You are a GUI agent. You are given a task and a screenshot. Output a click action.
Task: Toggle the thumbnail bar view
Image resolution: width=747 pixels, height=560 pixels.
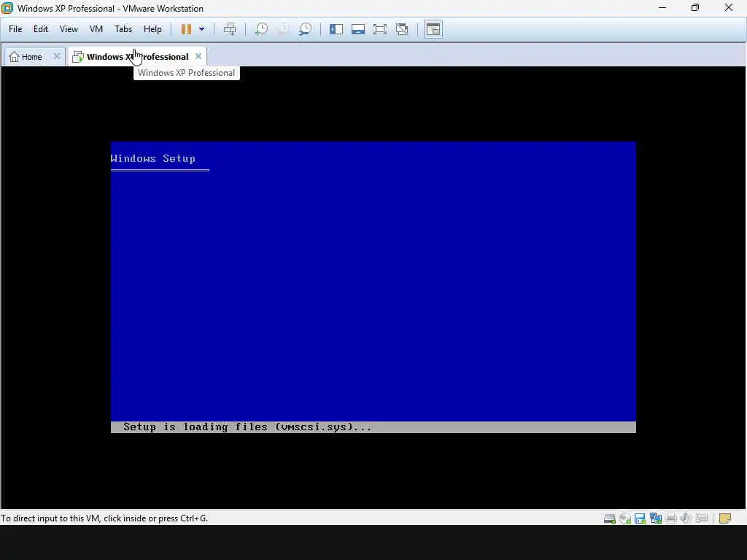click(358, 29)
